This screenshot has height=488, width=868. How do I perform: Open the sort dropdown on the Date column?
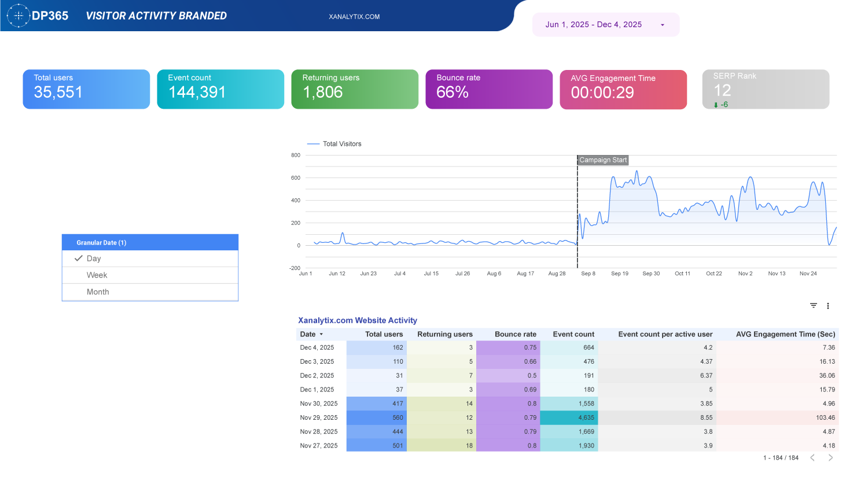pyautogui.click(x=322, y=334)
